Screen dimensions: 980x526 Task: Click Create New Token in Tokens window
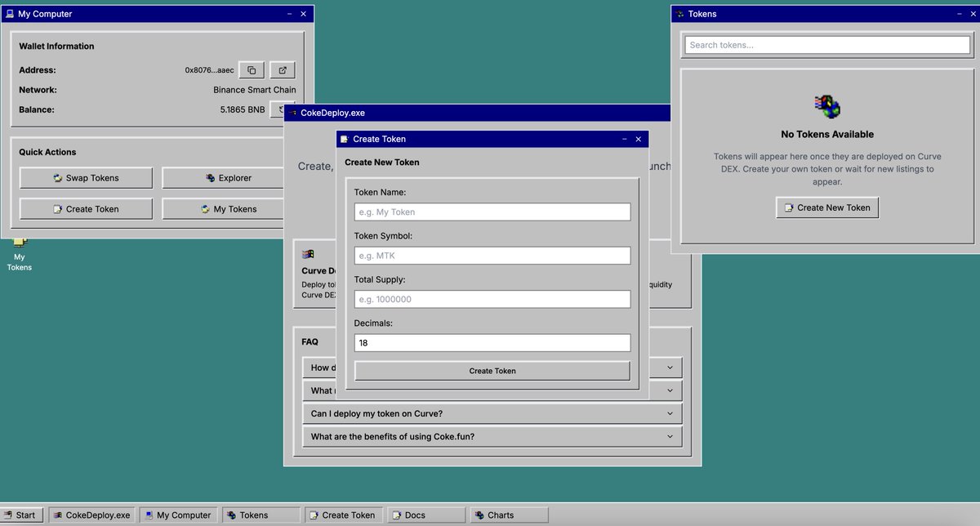click(827, 207)
